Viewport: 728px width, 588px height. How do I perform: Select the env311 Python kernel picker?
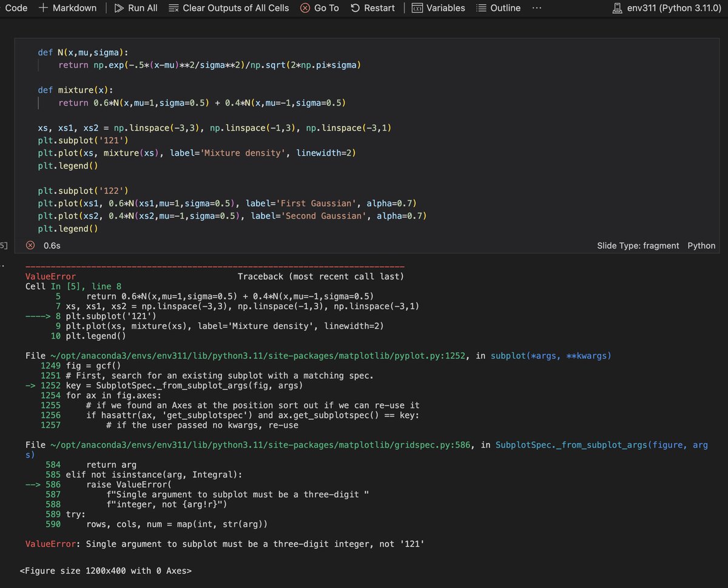pyautogui.click(x=667, y=8)
